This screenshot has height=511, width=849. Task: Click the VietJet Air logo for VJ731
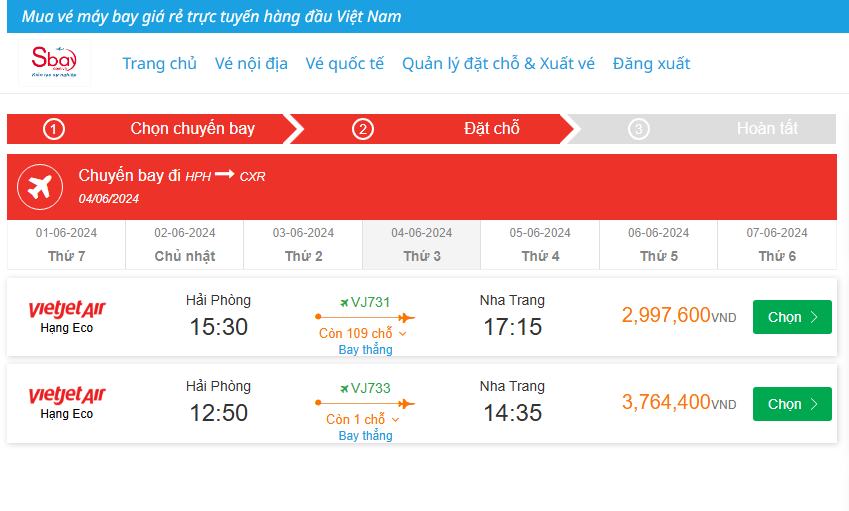[67, 308]
